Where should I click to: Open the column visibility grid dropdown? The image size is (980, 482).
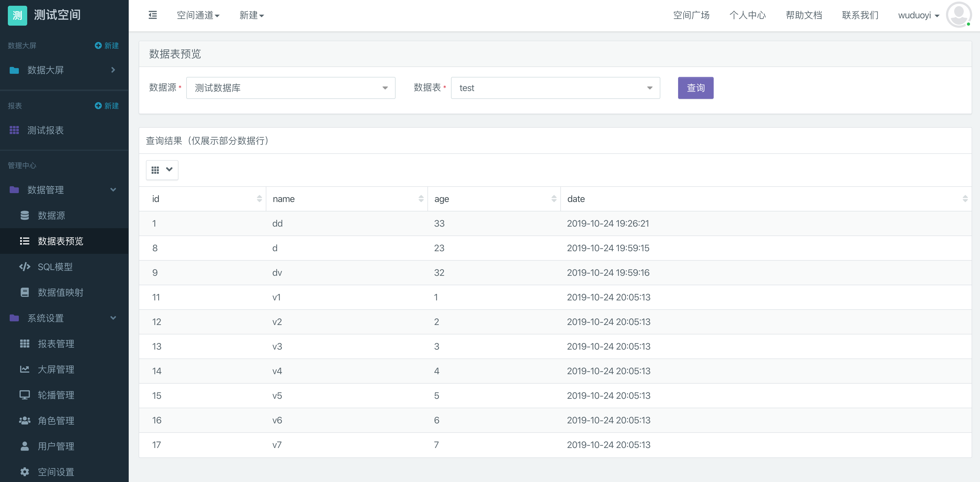point(162,170)
